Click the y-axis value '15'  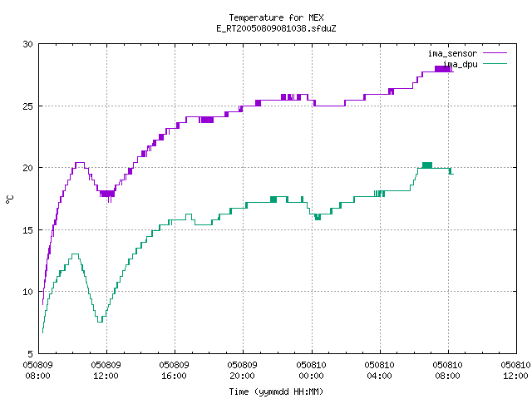(x=27, y=230)
